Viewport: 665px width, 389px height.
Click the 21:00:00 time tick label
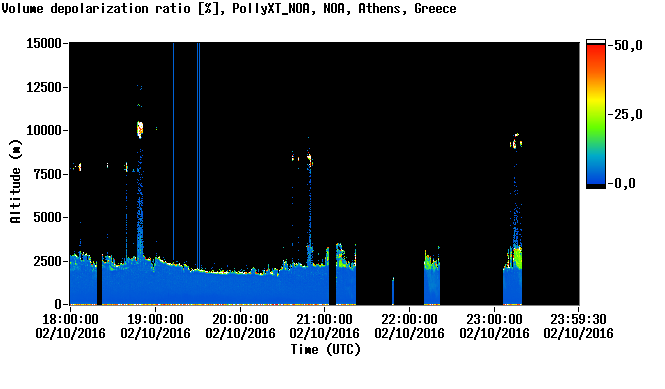pos(324,319)
